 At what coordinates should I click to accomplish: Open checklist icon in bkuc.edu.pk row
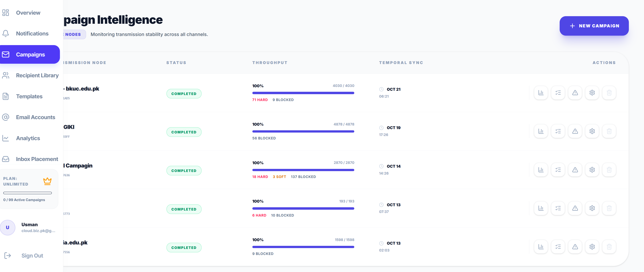tap(558, 93)
